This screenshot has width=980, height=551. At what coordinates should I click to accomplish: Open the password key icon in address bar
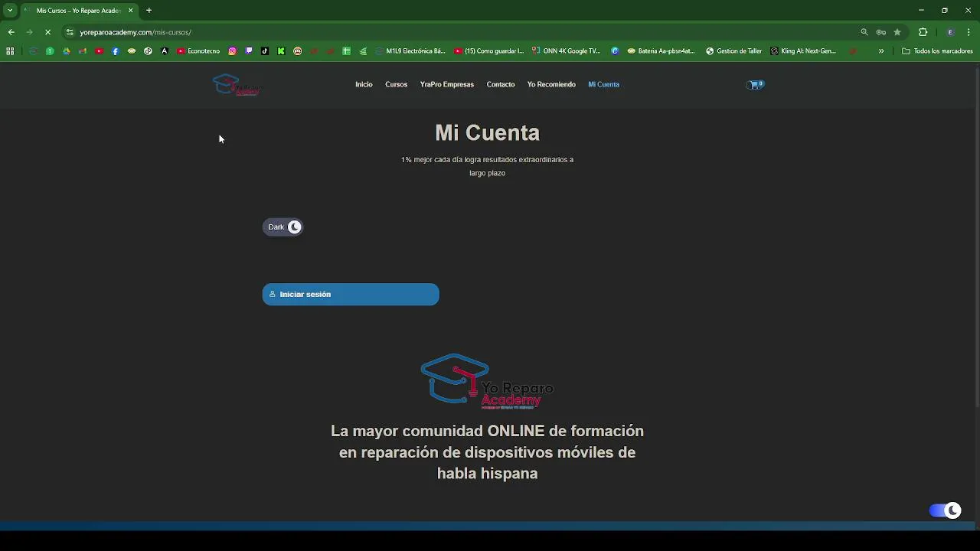pos(881,32)
